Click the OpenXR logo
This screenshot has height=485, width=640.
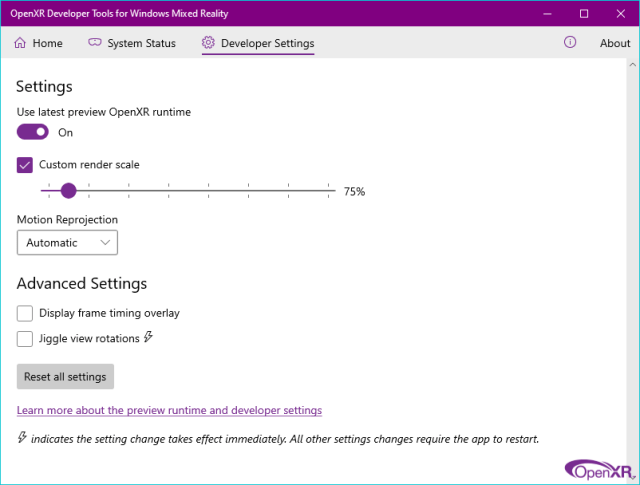pos(599,470)
